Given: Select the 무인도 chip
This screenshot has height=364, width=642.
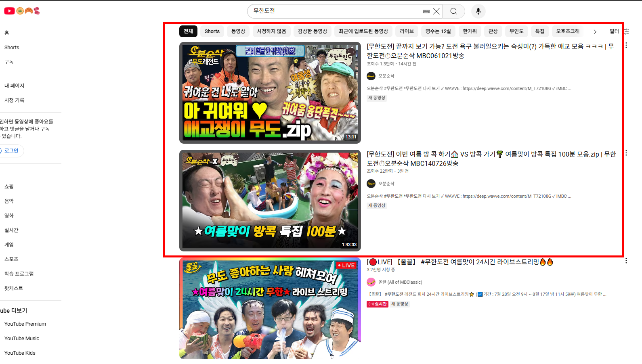Looking at the screenshot, I should pyautogui.click(x=516, y=31).
